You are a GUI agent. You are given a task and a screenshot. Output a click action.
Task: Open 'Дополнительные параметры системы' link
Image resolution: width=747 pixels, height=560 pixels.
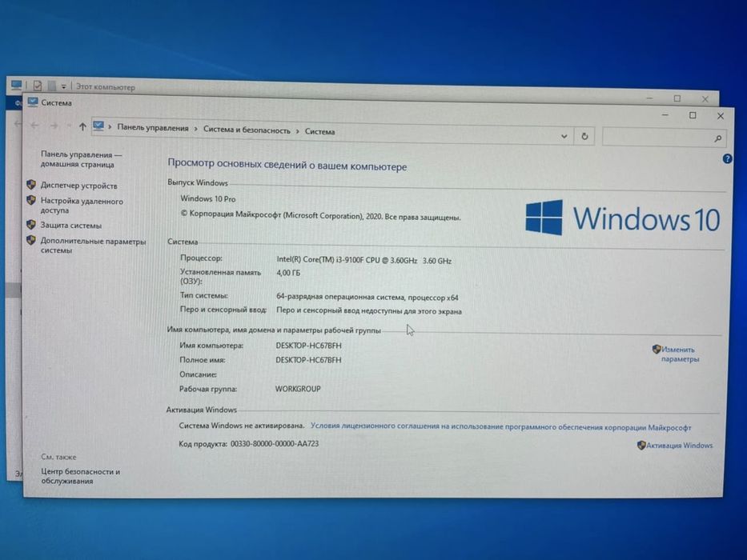coord(93,246)
